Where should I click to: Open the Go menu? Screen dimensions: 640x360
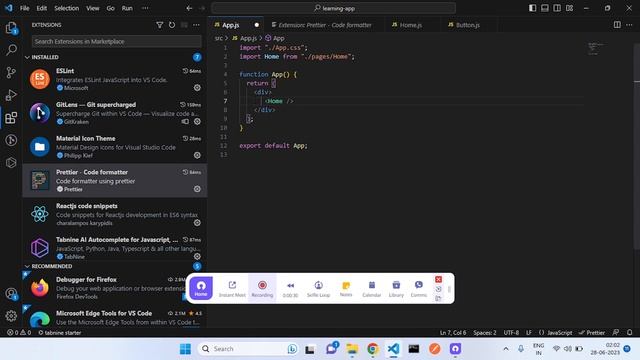point(111,8)
